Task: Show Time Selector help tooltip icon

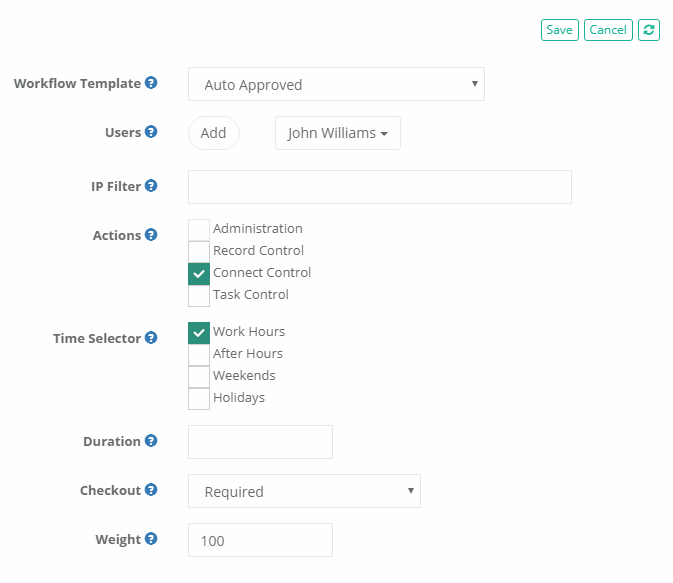Action: [x=151, y=338]
